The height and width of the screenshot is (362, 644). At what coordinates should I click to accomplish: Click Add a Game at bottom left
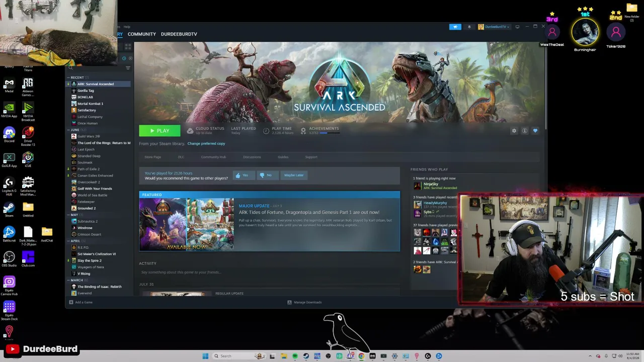coord(80,302)
